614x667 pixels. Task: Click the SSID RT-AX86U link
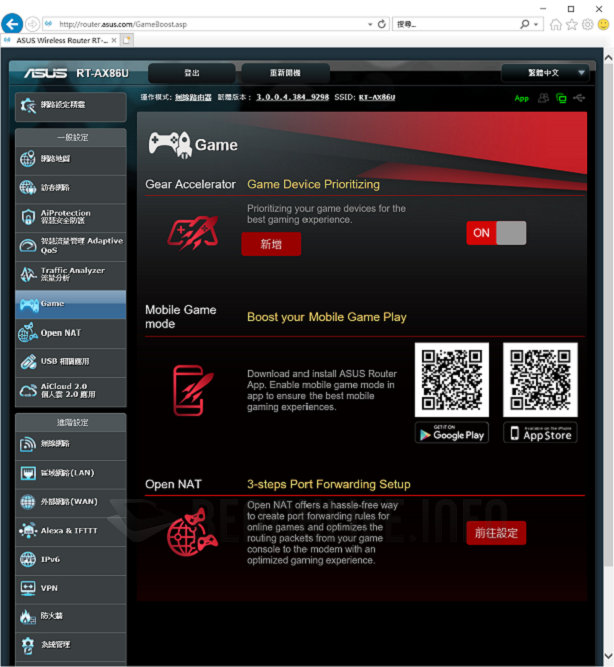377,97
